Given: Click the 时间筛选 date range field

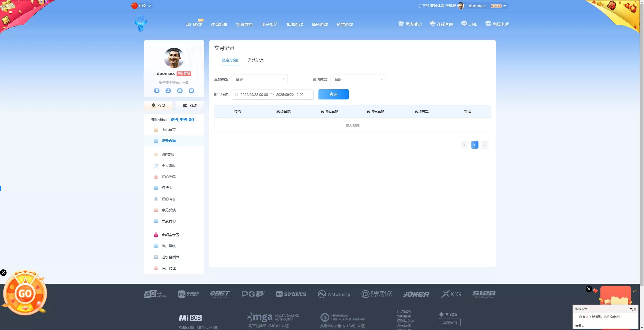Looking at the screenshot, I should [272, 95].
